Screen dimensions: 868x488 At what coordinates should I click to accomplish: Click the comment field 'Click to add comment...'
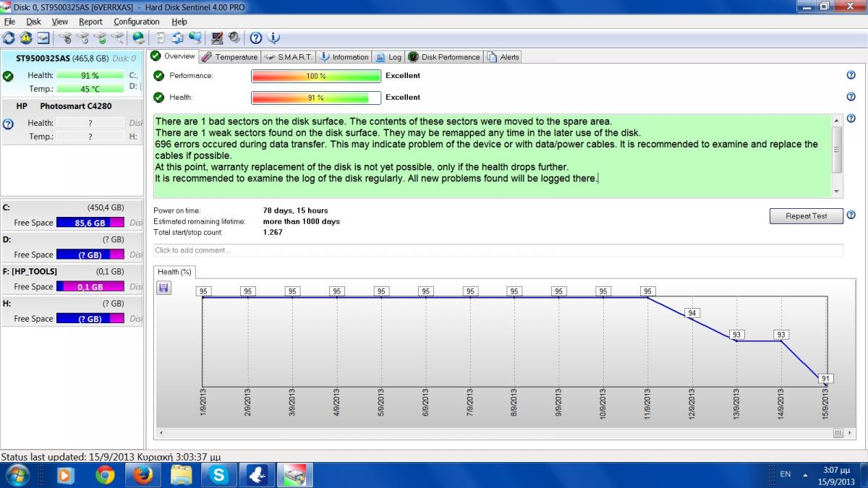[498, 250]
